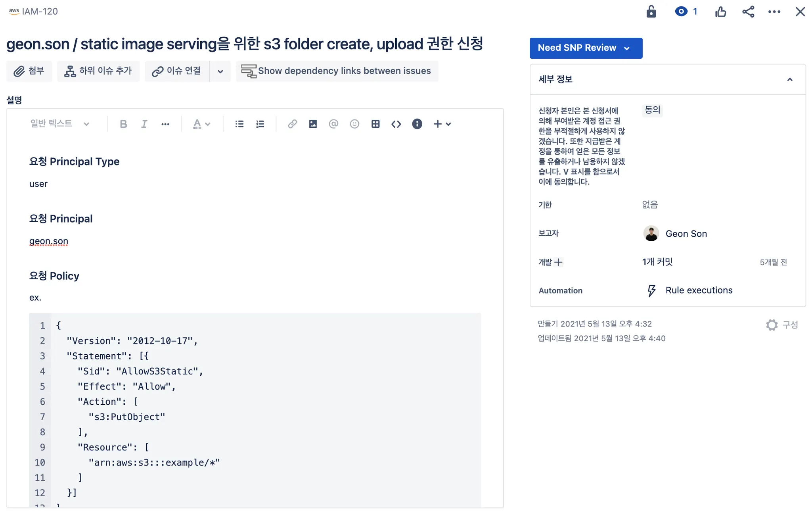
Task: Open the more actions ellipsis menu
Action: point(774,12)
